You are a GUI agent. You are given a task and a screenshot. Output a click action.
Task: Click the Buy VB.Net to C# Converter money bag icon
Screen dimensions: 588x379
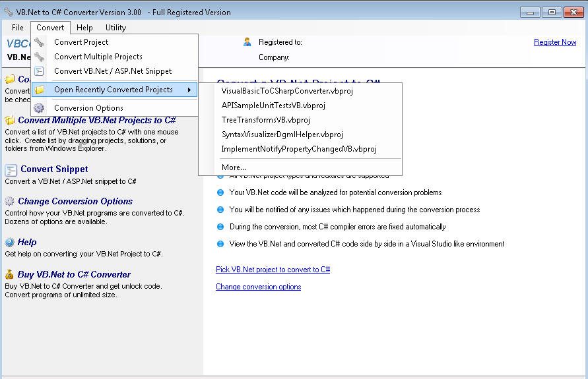click(x=9, y=275)
